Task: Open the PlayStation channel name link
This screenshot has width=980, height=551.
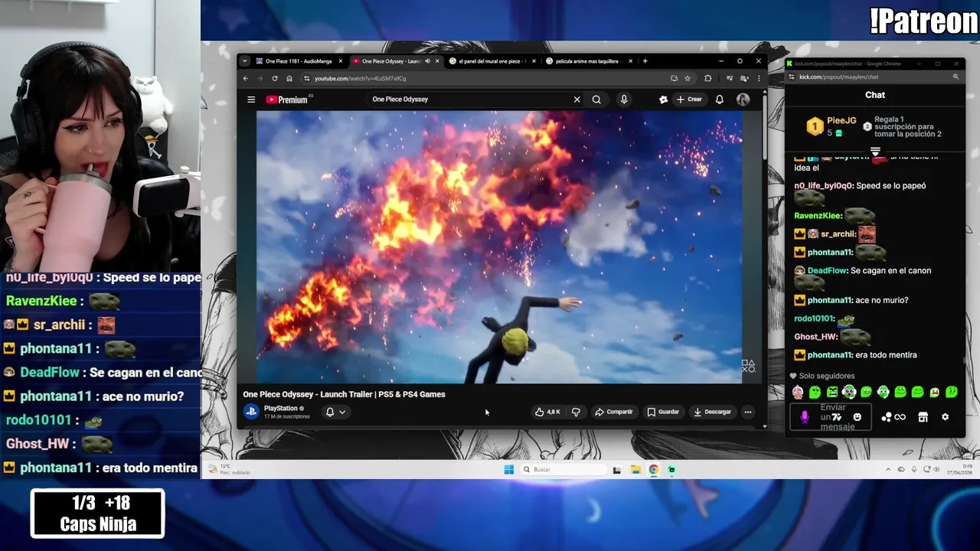Action: coord(280,409)
